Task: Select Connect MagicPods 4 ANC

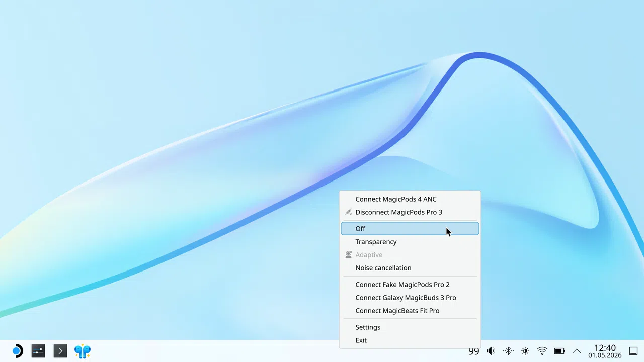Action: (x=410, y=199)
